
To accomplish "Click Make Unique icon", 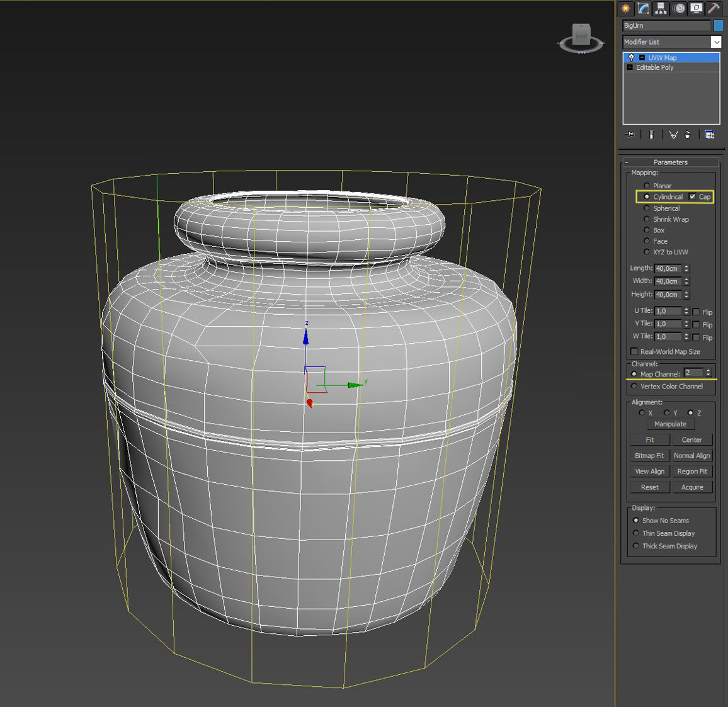I will pyautogui.click(x=673, y=135).
